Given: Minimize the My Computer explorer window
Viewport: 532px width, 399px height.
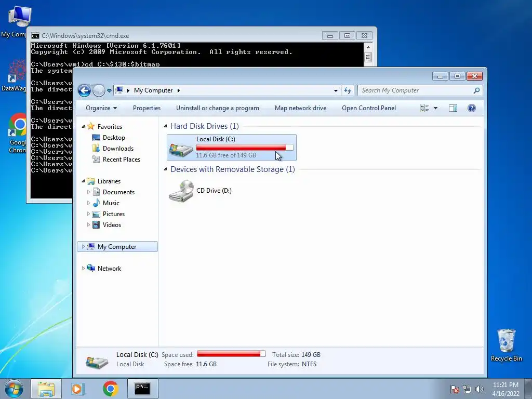Looking at the screenshot, I should (441, 76).
